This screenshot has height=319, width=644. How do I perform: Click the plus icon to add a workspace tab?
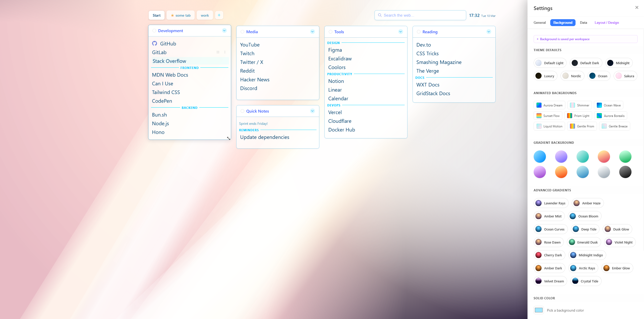tap(219, 15)
